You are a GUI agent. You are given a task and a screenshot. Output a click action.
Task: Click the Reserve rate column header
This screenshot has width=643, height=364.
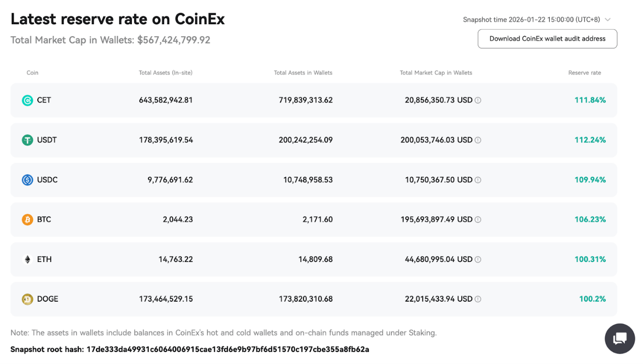coord(584,73)
